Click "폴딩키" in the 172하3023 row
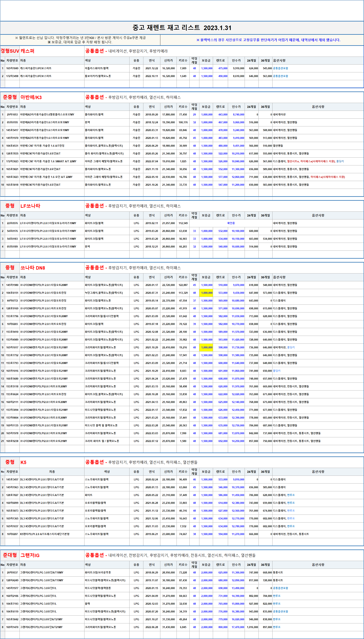The width and height of the screenshot is (364, 639). point(340,162)
